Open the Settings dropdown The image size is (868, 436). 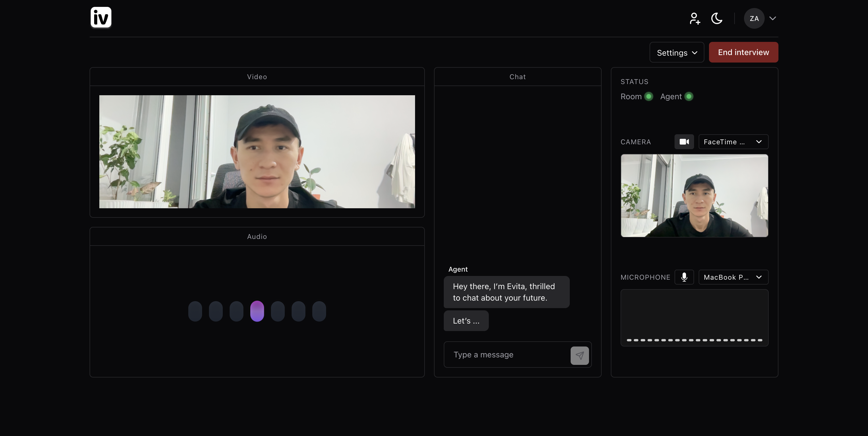677,52
